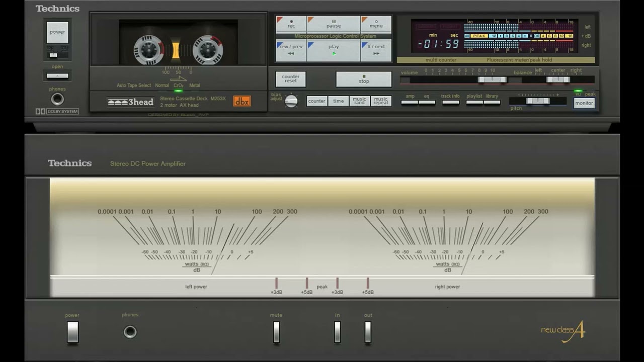Click the right power VU meter

pos(448,240)
